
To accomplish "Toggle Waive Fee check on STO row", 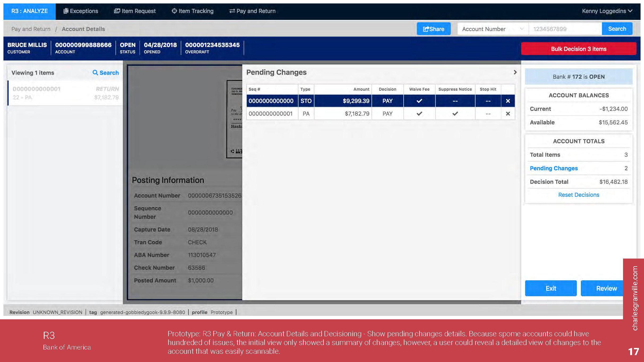I will point(419,101).
